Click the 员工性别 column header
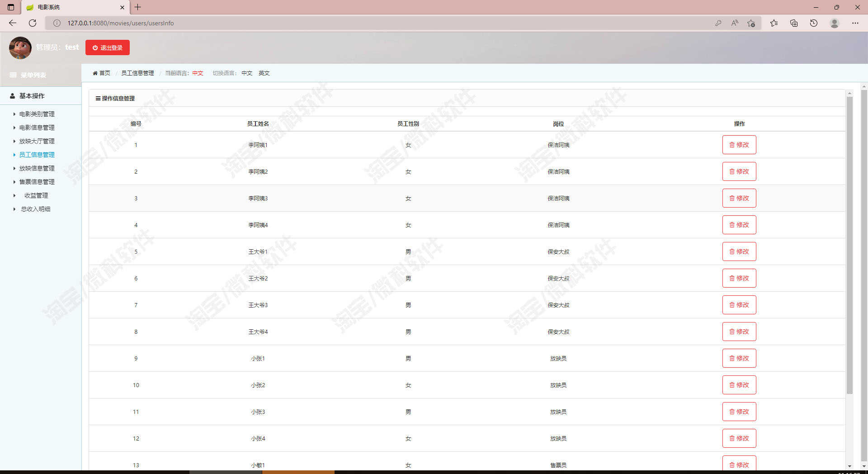868x474 pixels. click(x=408, y=123)
